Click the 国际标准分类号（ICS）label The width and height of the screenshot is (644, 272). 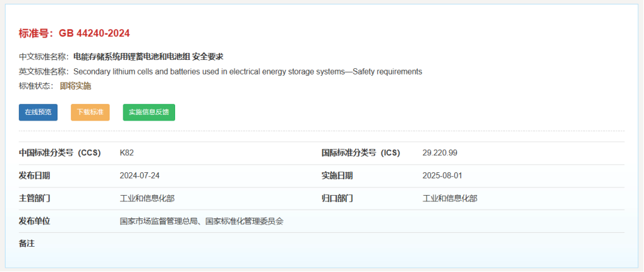click(361, 153)
